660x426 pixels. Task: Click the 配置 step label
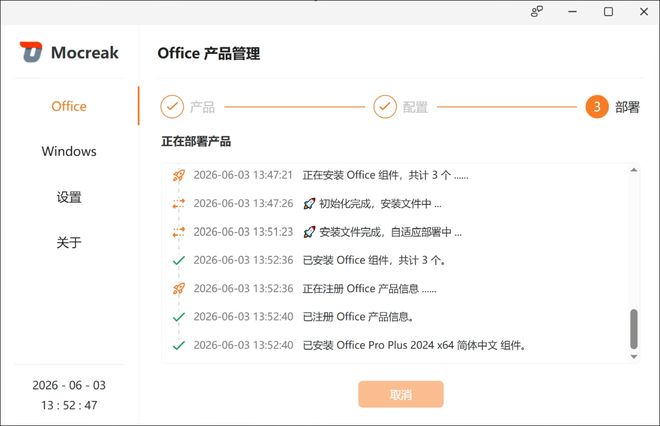pos(415,107)
